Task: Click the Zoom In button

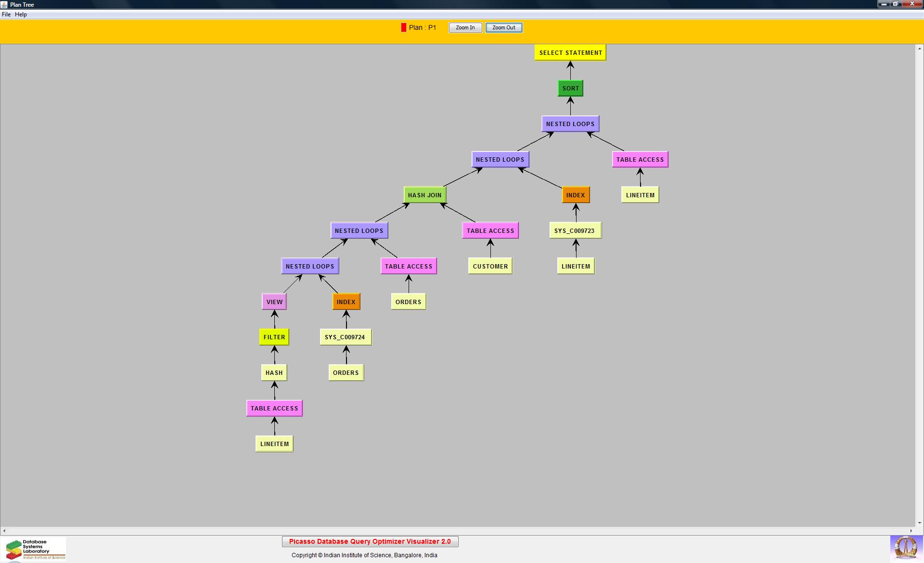Action: [x=465, y=28]
